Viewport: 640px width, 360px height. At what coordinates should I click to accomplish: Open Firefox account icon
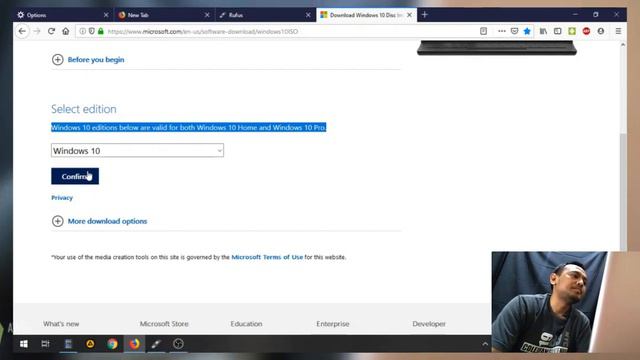click(601, 31)
